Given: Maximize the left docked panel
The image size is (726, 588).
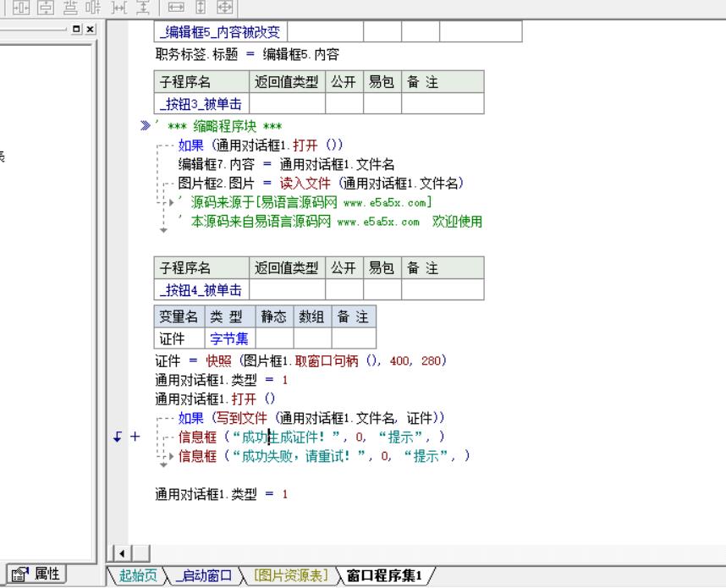Looking at the screenshot, I should [77, 29].
